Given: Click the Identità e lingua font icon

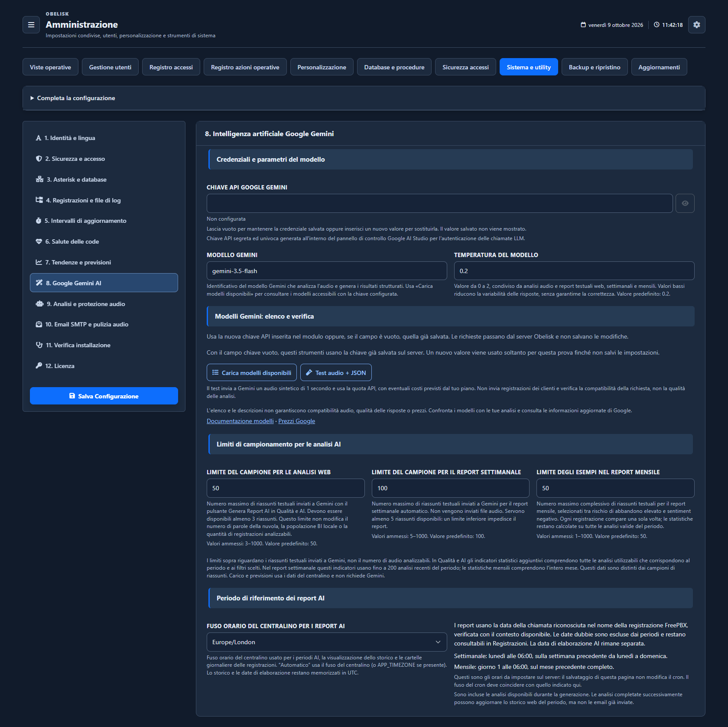Looking at the screenshot, I should click(x=39, y=138).
